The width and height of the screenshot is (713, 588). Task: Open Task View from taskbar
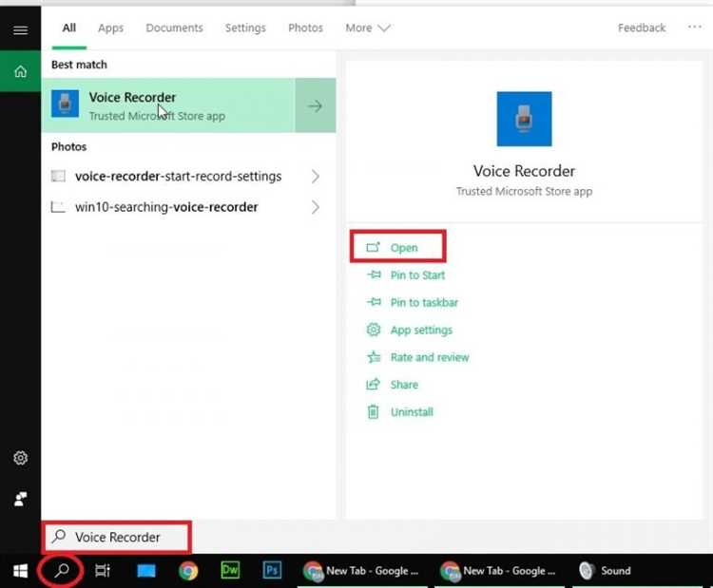click(103, 570)
